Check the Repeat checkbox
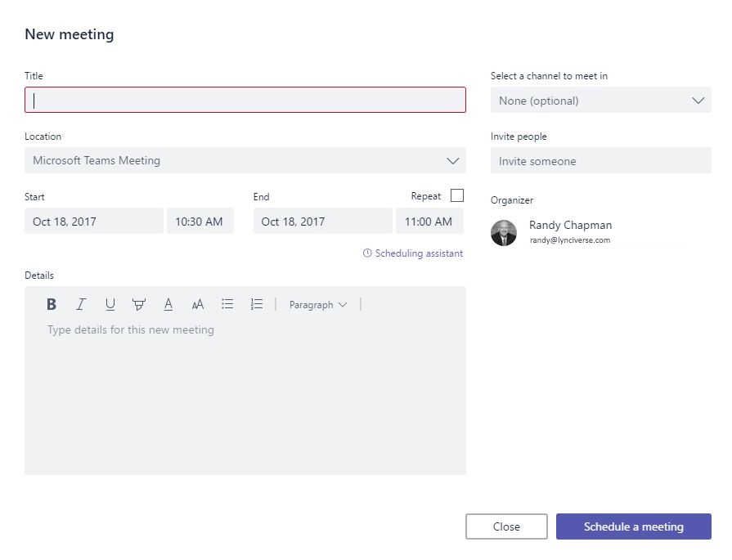The image size is (732, 560). pos(457,195)
